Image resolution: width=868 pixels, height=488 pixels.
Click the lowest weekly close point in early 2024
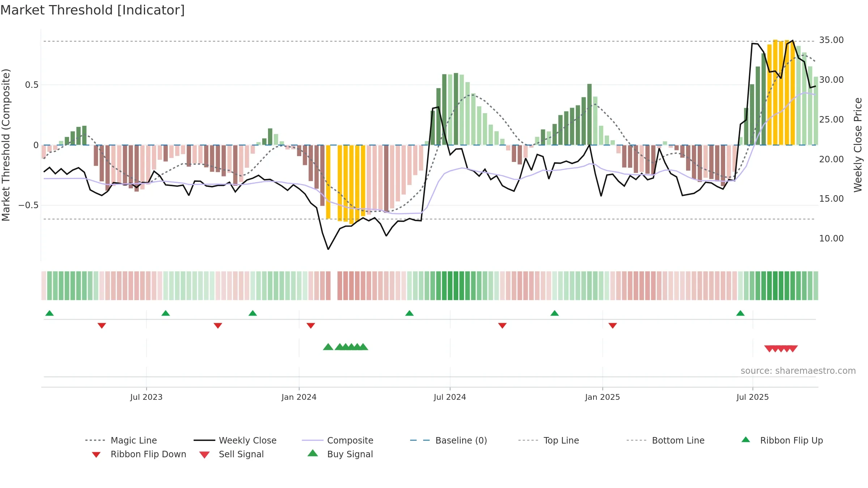(328, 249)
